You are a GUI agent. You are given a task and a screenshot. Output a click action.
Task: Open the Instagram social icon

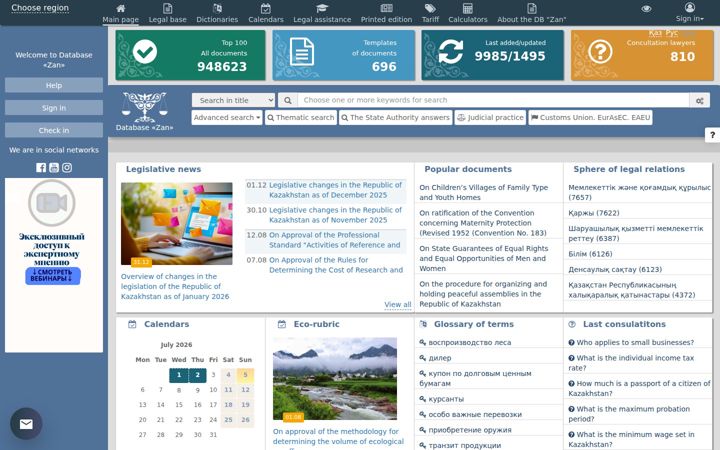[x=67, y=168]
